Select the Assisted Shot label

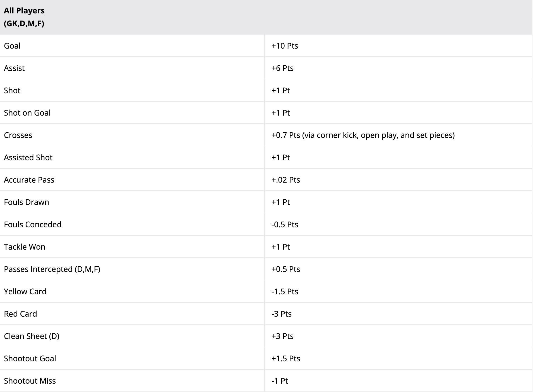coord(28,157)
